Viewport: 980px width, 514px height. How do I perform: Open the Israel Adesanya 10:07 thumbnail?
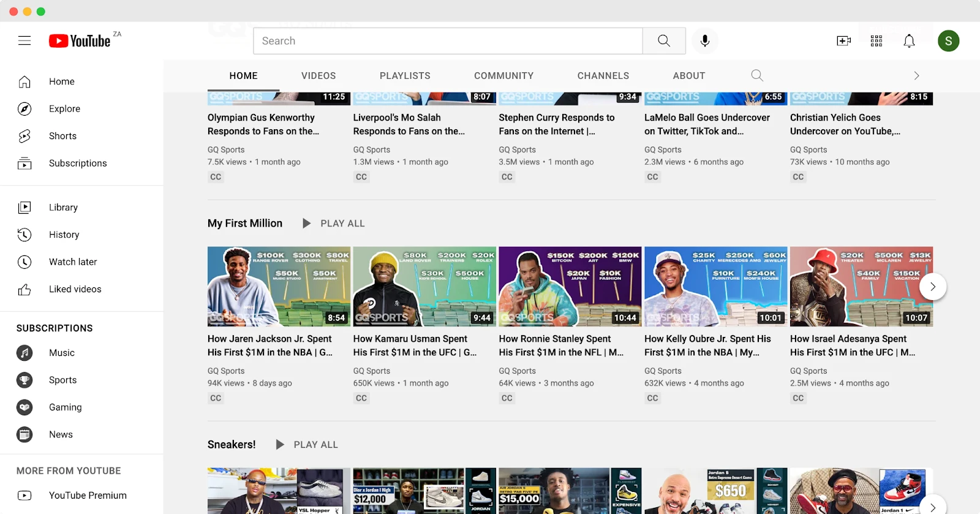[861, 287]
